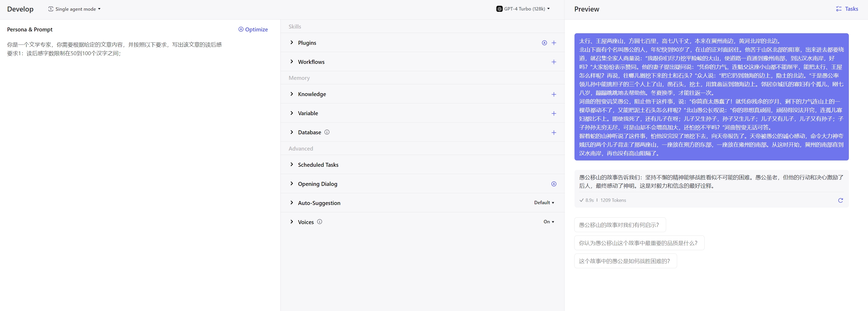Click the auto-add icon in Plugins row

pyautogui.click(x=544, y=43)
